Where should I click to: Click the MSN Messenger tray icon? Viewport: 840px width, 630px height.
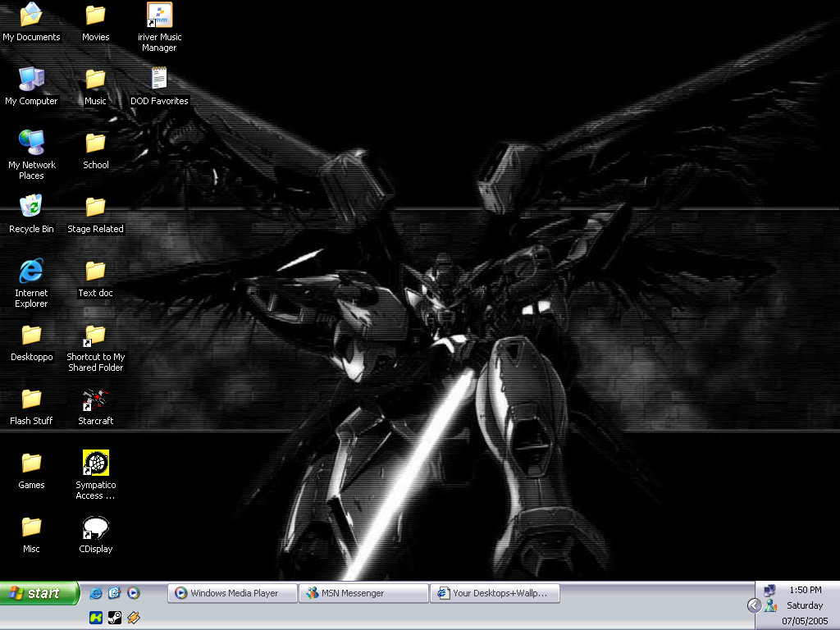coord(770,605)
